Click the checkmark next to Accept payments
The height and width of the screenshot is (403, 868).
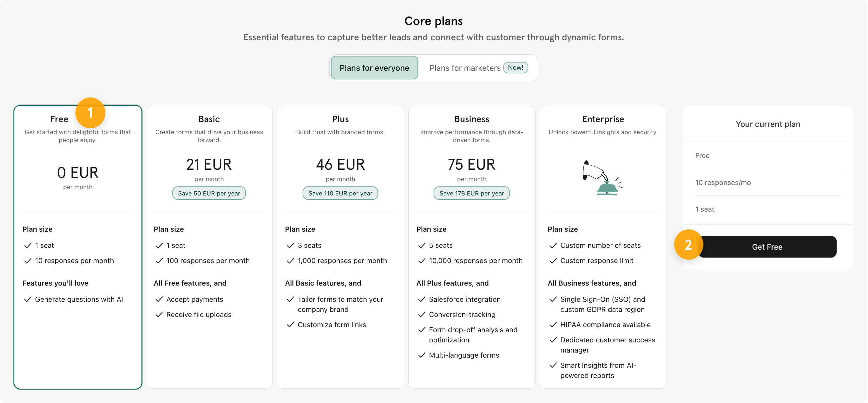[159, 299]
